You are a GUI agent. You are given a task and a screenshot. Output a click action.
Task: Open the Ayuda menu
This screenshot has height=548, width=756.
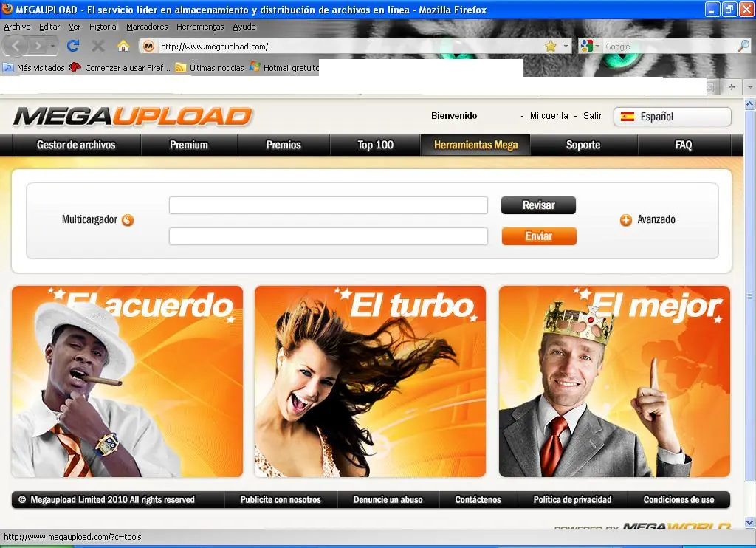click(244, 27)
